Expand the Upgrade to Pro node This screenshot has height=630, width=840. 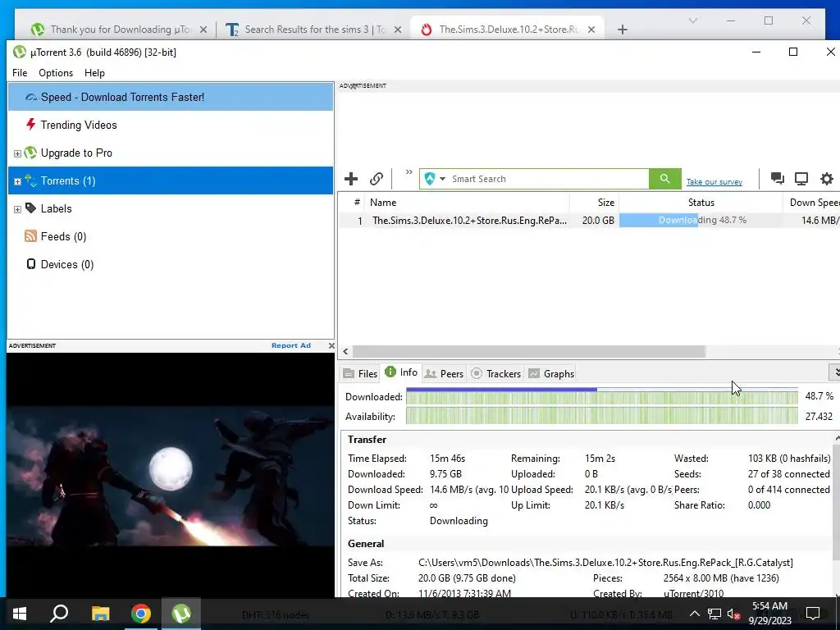pos(17,153)
